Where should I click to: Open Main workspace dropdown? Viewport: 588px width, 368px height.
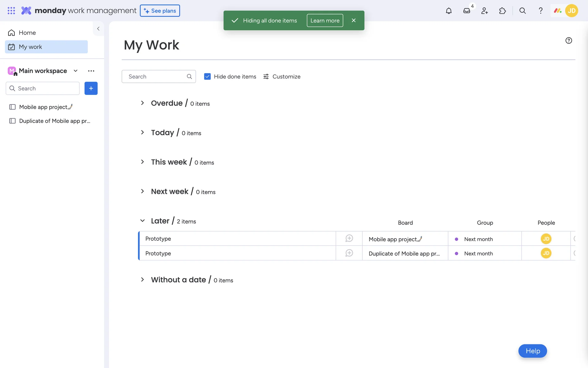click(75, 71)
